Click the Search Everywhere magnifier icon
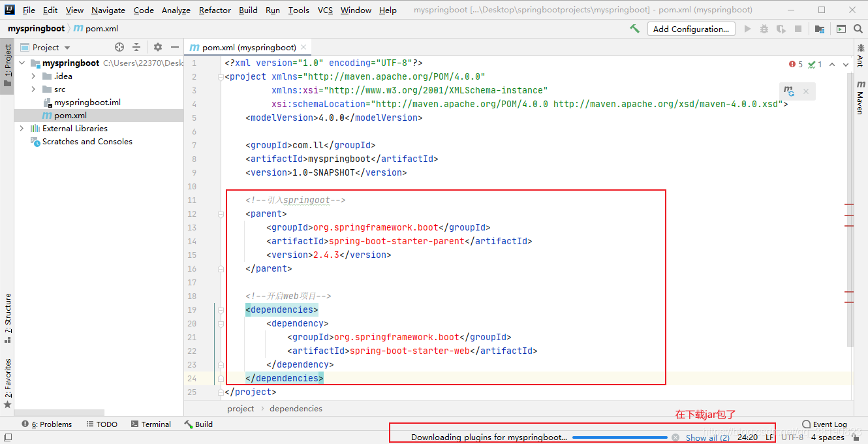The width and height of the screenshot is (868, 444). tap(858, 29)
